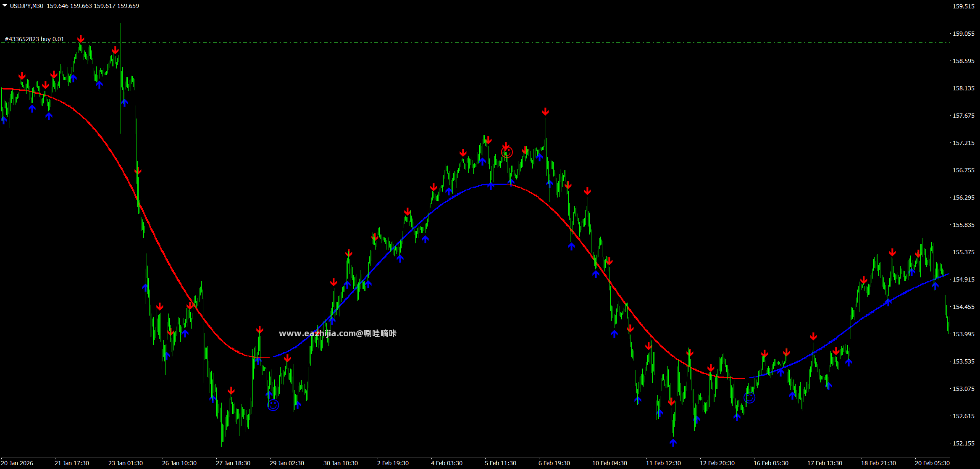The width and height of the screenshot is (980, 469).
Task: Click time label 20 Feb 05:30
Action: (933, 463)
